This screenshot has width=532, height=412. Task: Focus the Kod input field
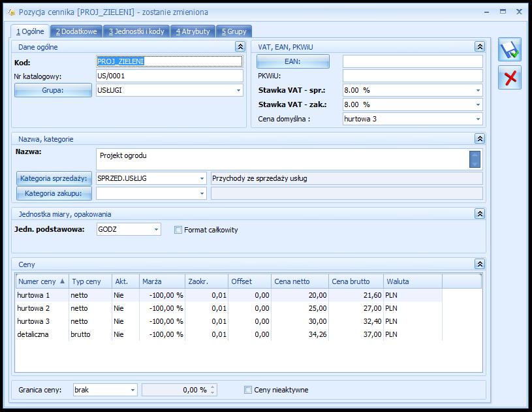170,61
